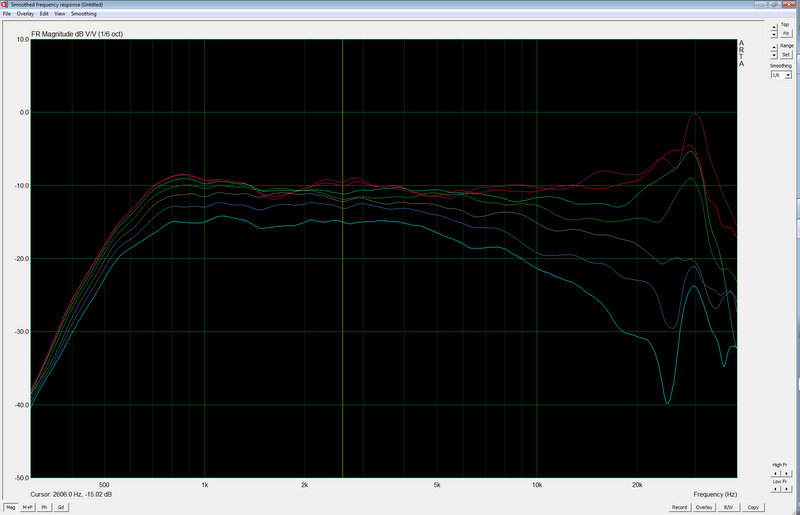Click the 5k frequency axis label

[437, 485]
